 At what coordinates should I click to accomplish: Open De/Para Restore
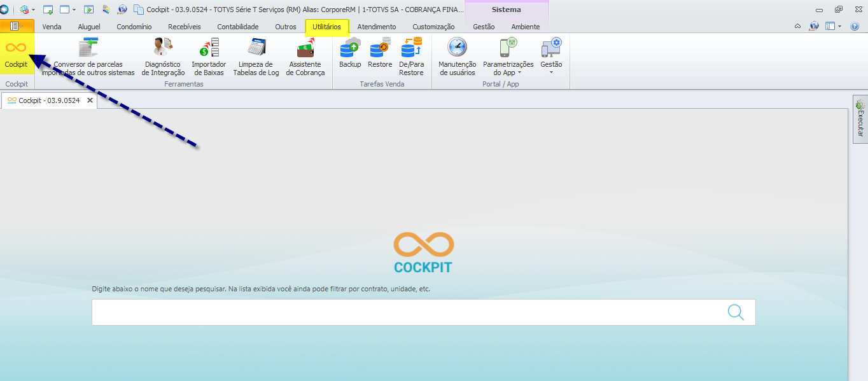click(x=411, y=57)
